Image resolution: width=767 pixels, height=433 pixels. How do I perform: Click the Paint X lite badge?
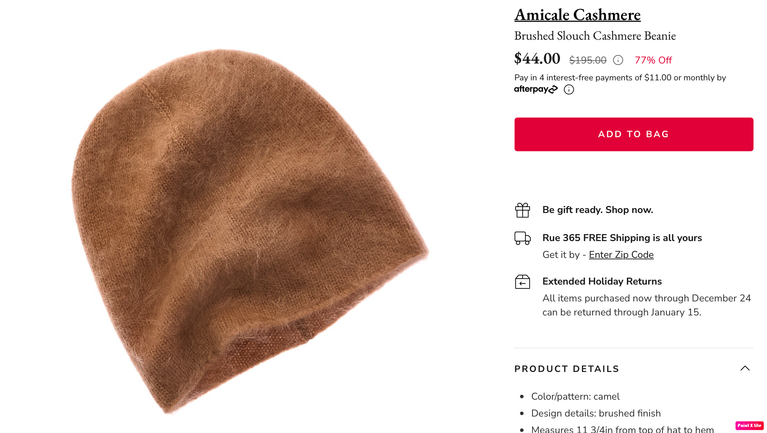[749, 426]
